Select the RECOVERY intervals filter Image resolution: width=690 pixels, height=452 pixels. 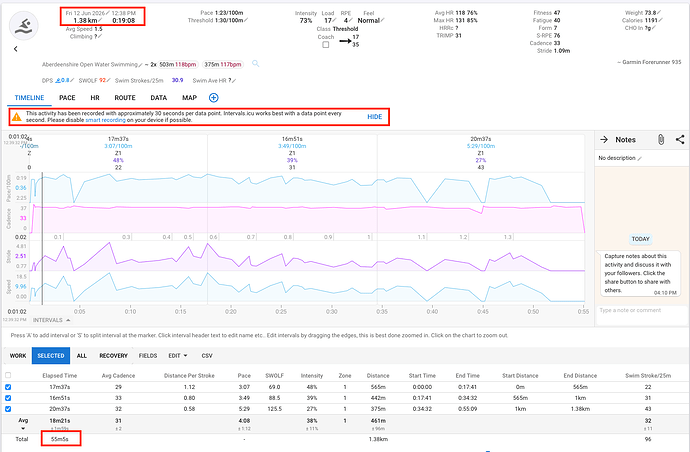(x=113, y=356)
